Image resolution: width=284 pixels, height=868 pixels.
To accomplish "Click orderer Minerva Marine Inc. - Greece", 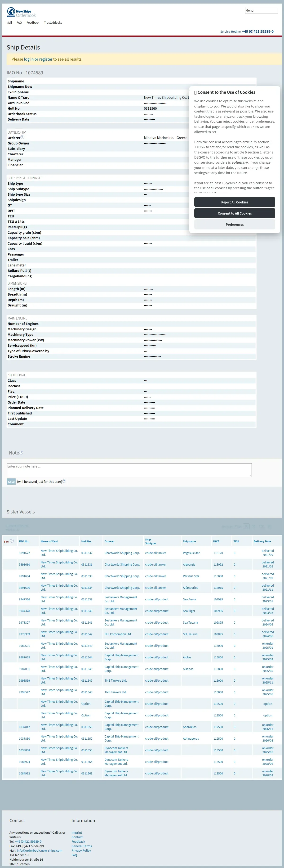I will (x=165, y=138).
